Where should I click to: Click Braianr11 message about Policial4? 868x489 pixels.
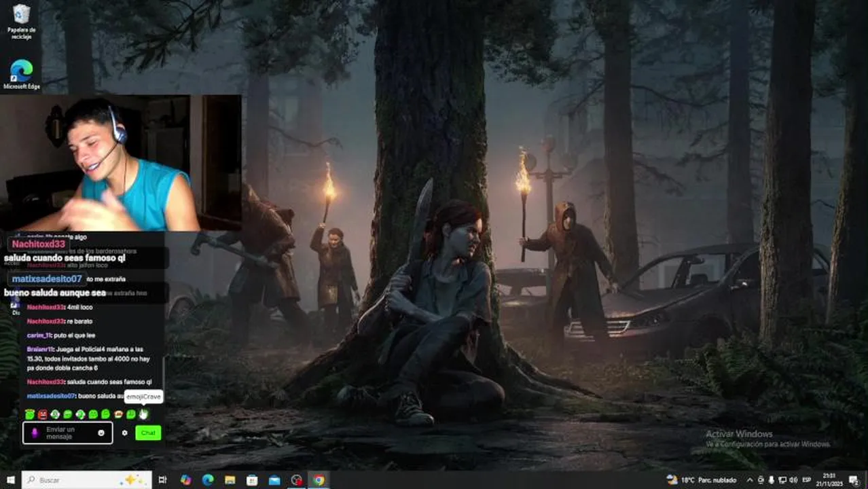point(89,358)
